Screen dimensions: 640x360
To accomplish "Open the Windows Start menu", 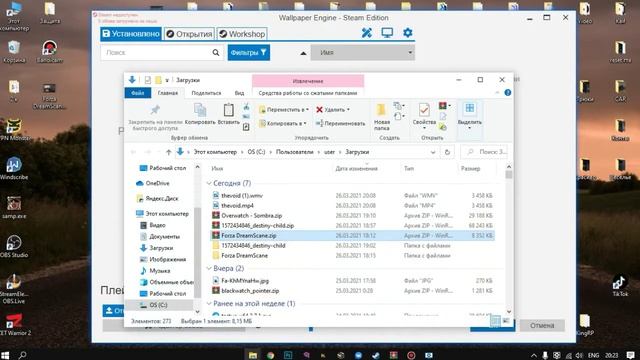I will click(x=5, y=355).
